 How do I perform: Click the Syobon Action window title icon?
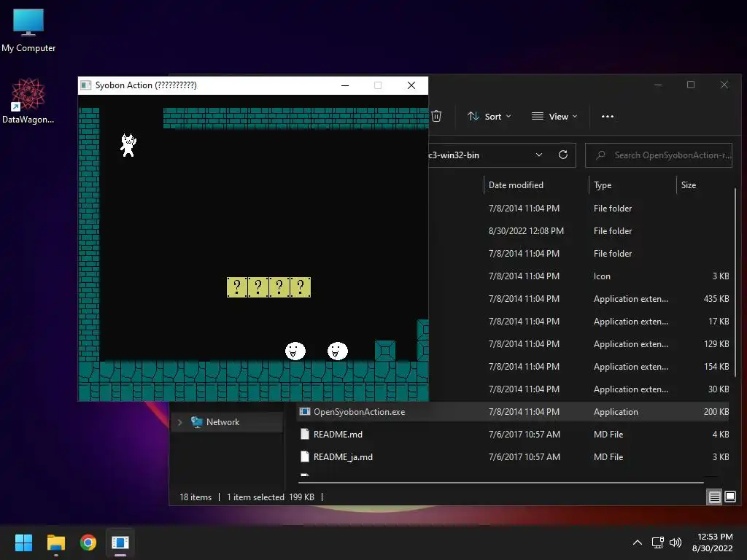(x=86, y=85)
